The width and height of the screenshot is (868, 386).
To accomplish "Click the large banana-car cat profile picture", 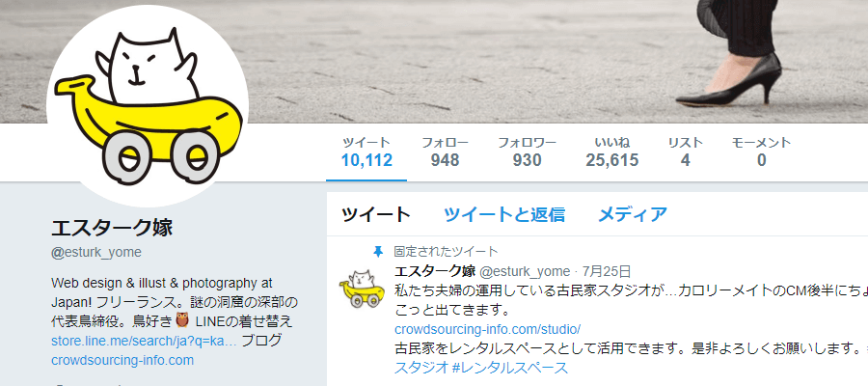I will point(148,106).
